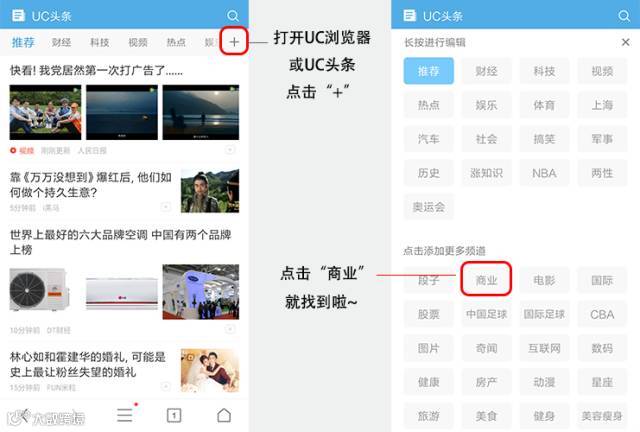
Task: Tap dismiss icon beside wedding article
Action: click(166, 386)
